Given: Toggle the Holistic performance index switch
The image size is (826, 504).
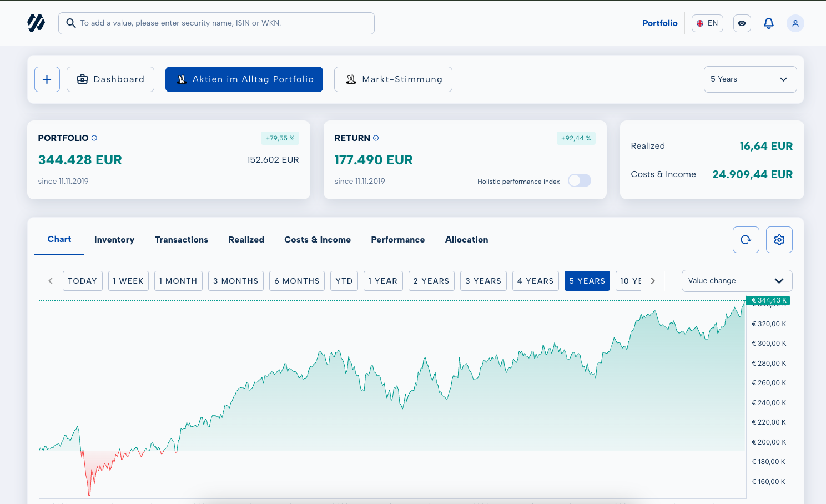Looking at the screenshot, I should click(x=579, y=181).
